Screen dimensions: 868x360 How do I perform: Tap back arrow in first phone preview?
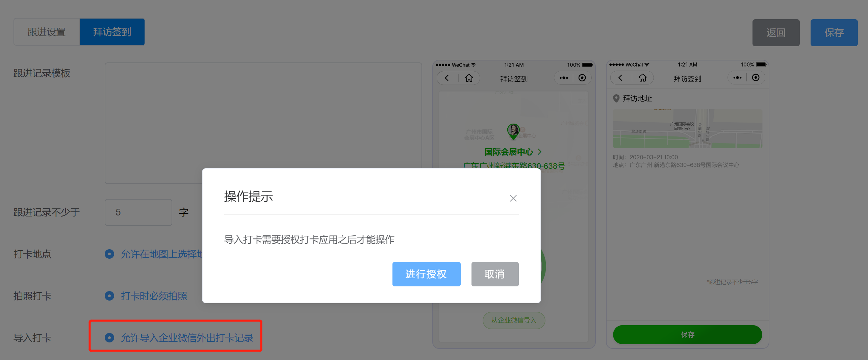point(447,78)
